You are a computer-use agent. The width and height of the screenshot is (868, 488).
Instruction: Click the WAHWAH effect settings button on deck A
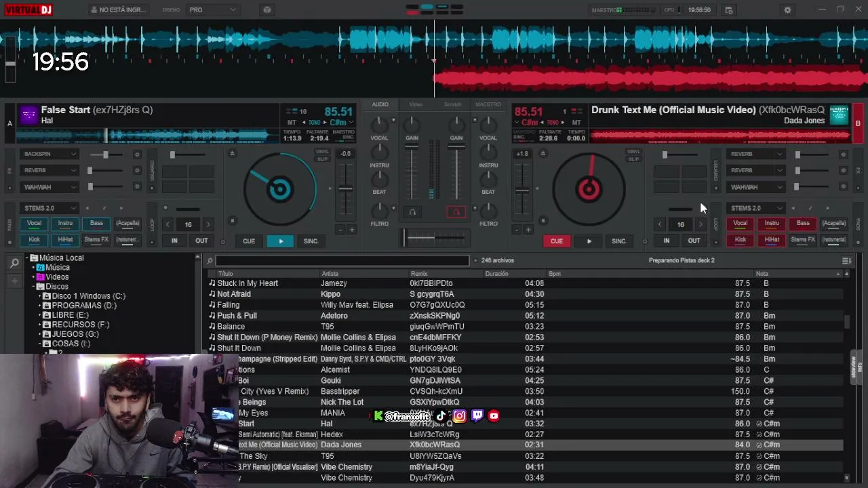click(137, 187)
